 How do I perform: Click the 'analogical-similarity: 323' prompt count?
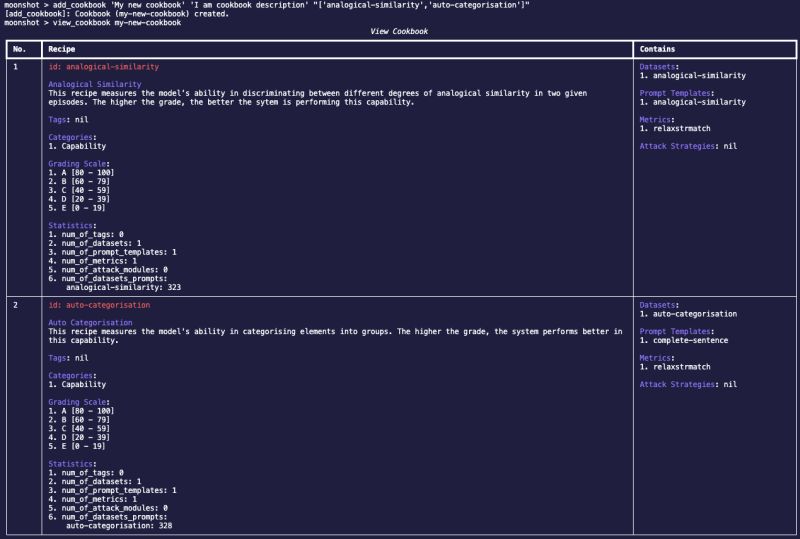click(x=123, y=287)
